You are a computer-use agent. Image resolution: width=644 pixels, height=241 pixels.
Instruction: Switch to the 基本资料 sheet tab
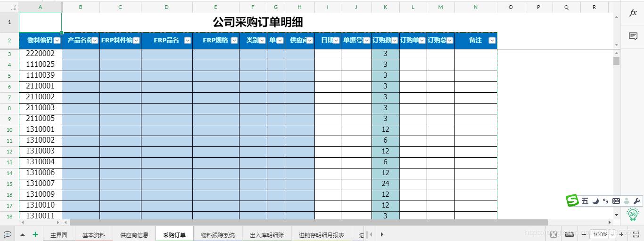pos(94,235)
